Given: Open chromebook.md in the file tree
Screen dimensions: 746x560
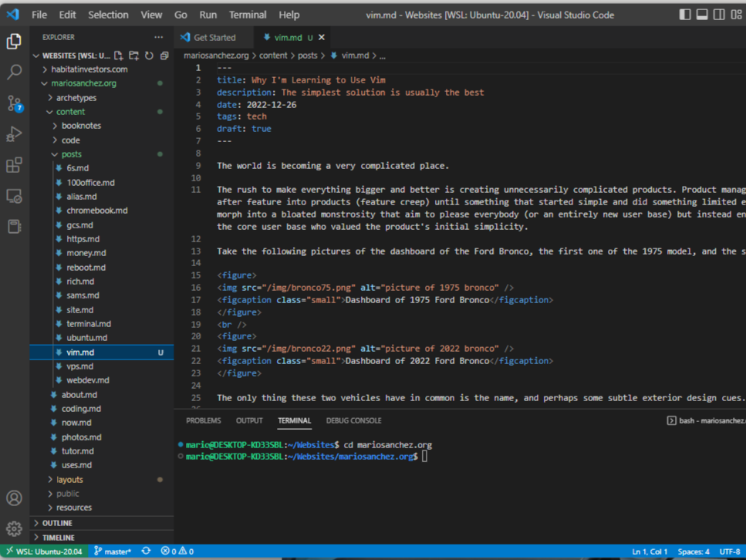Looking at the screenshot, I should click(x=103, y=211).
